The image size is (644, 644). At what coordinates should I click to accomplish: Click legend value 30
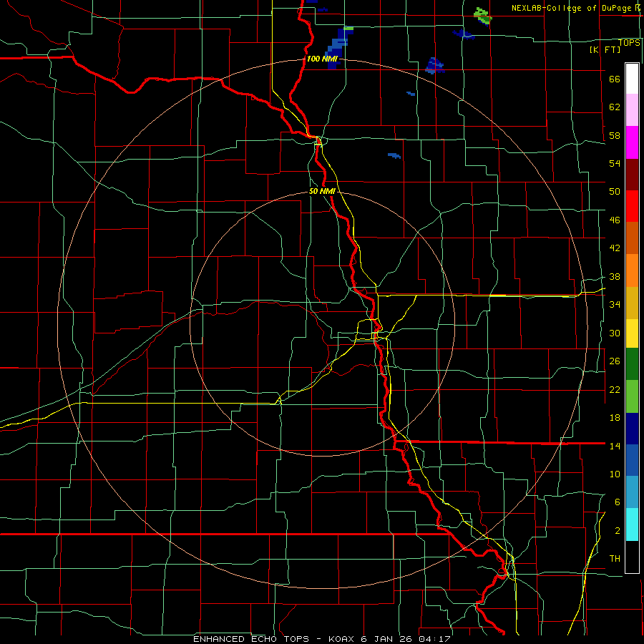point(615,333)
